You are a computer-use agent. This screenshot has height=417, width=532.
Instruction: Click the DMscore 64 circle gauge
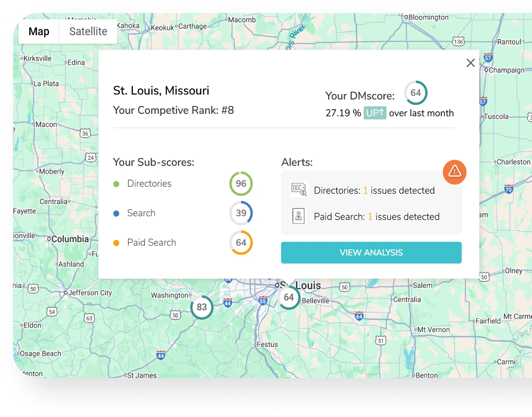click(416, 93)
